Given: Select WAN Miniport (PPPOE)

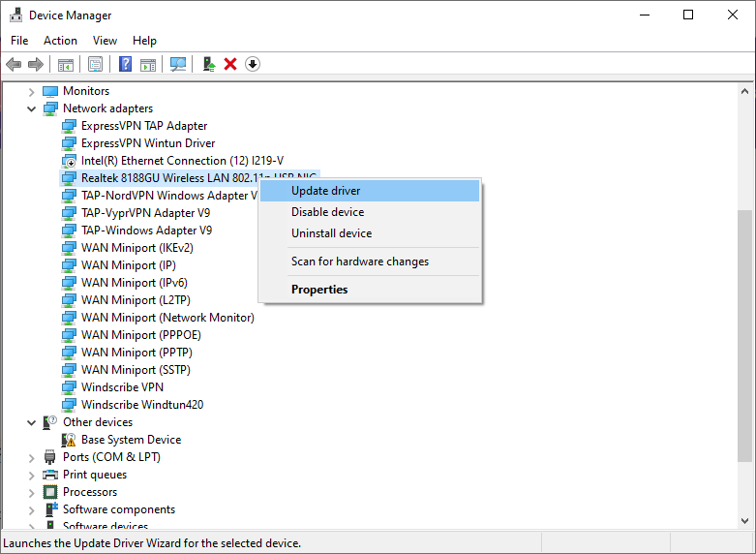Looking at the screenshot, I should (x=140, y=334).
